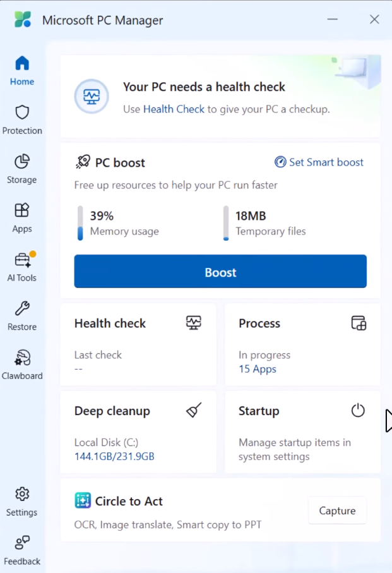Minimize the PC Manager window
Viewport: 392px width, 573px height.
333,20
